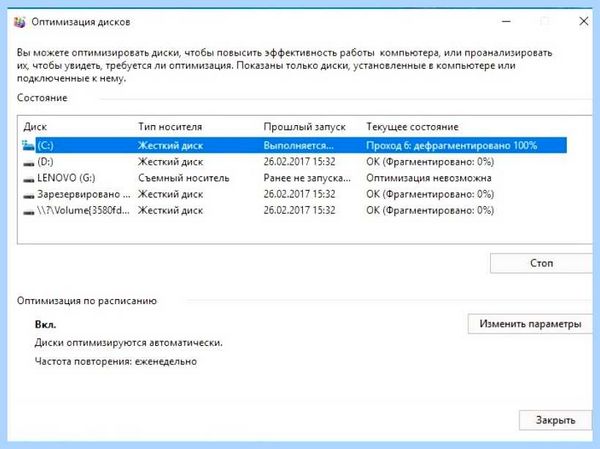Sort by the Прошлый запуск column header
The image size is (600, 449).
click(305, 127)
